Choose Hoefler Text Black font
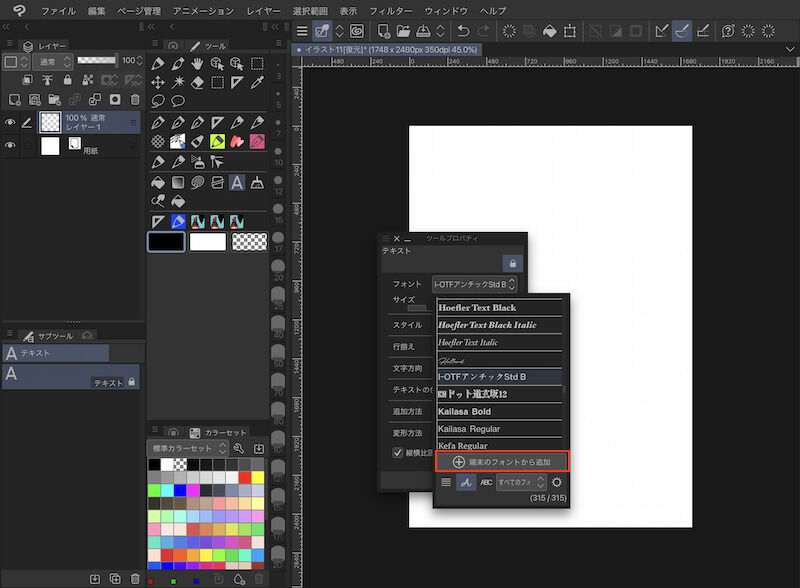The image size is (800, 588). click(499, 308)
